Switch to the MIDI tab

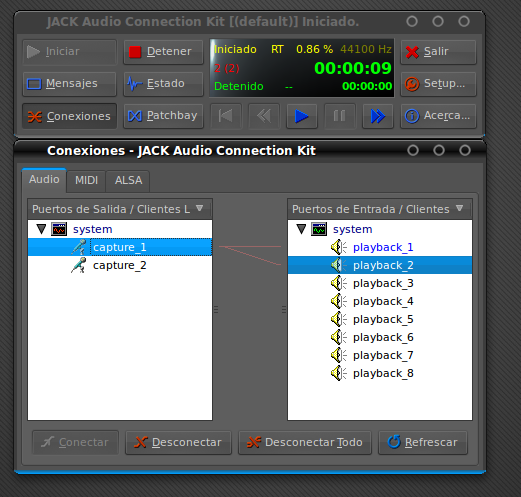(86, 180)
